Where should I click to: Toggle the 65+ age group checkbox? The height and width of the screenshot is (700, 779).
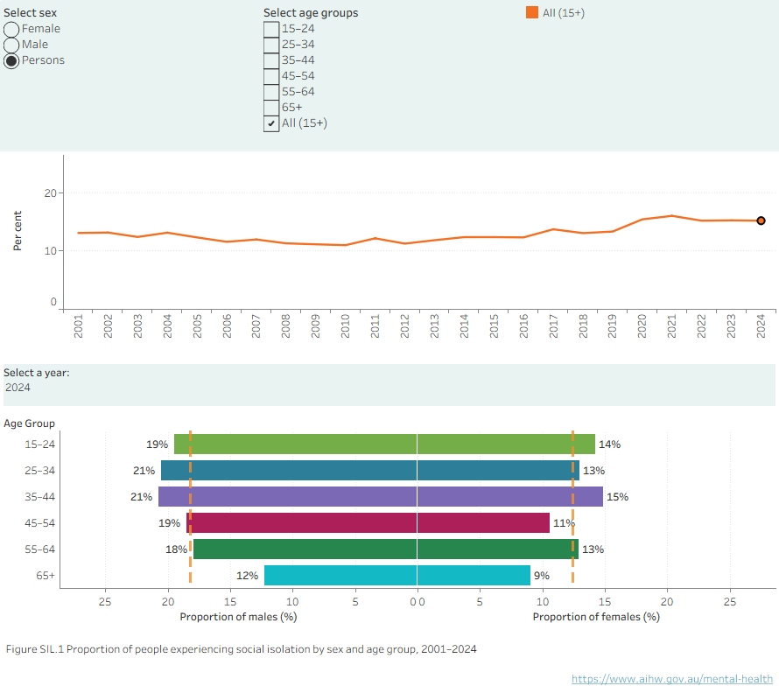pos(271,108)
